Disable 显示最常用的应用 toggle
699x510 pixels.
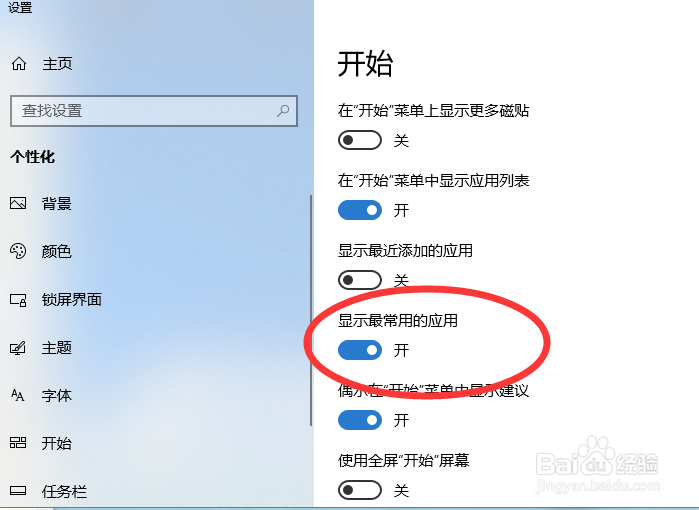360,350
